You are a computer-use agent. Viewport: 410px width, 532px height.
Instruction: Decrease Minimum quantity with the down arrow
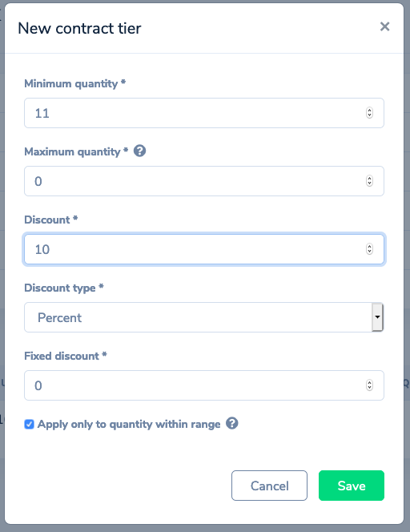pos(369,115)
